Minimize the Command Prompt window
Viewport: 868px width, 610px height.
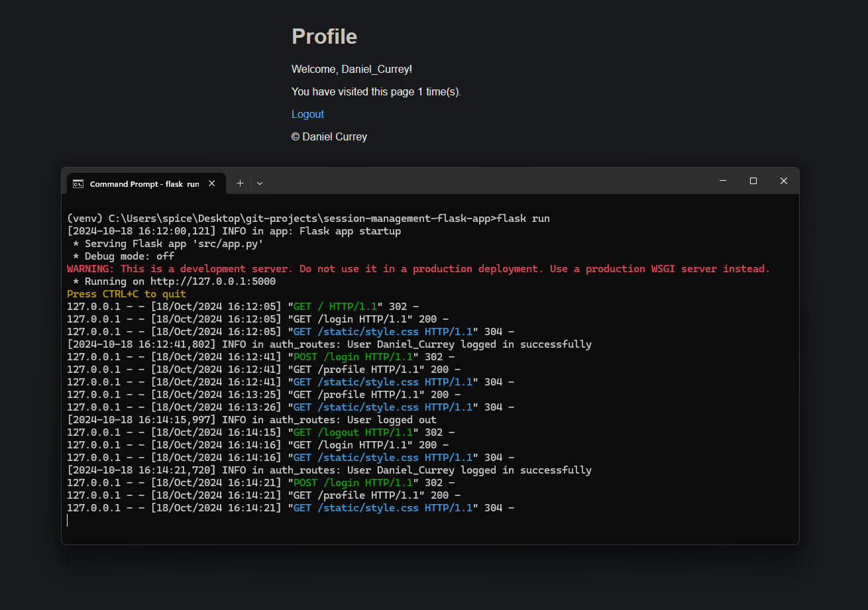click(723, 181)
